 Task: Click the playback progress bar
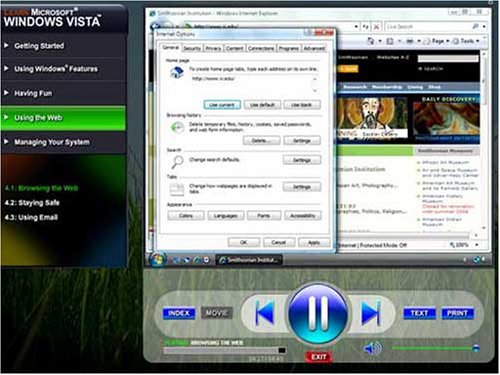(x=224, y=350)
